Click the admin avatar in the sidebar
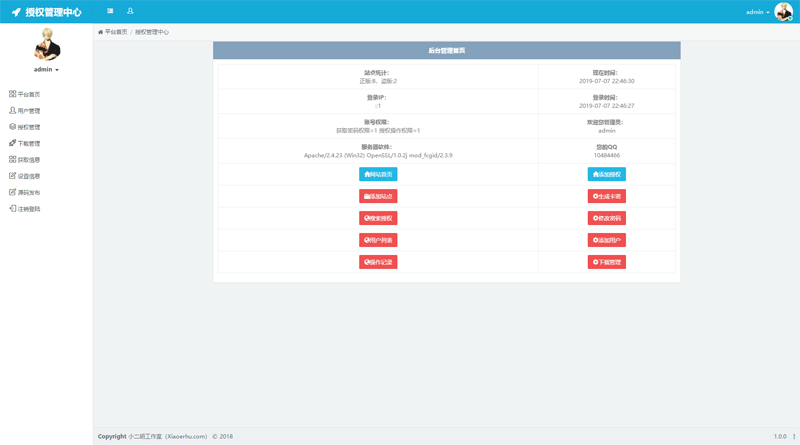This screenshot has height=445, width=800. pos(46,45)
